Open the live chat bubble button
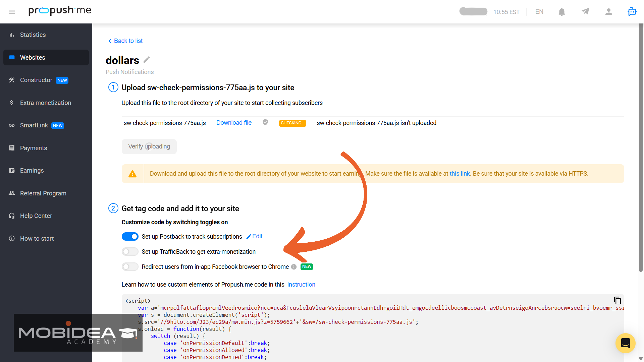 (626, 343)
